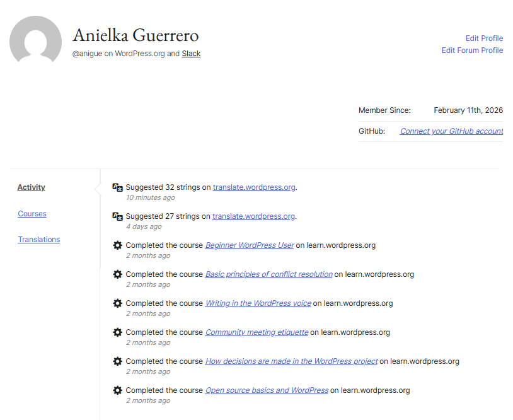The width and height of the screenshot is (513, 420).
Task: Open the Community meeting etiquette course link
Action: point(256,332)
